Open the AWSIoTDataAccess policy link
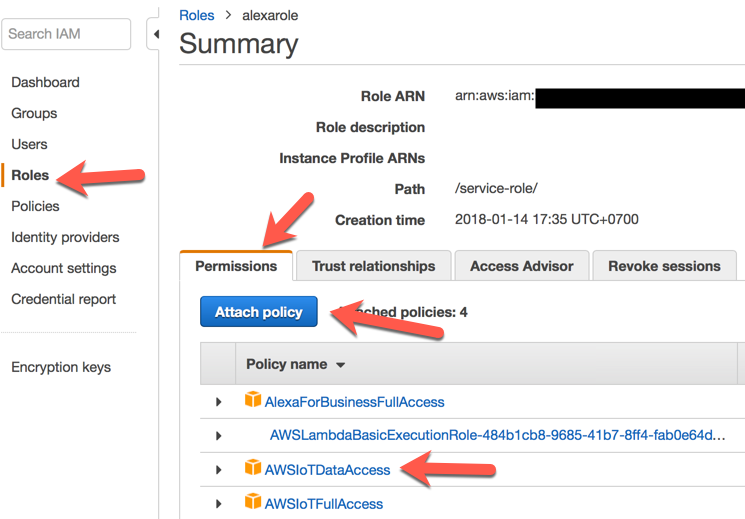This screenshot has height=519, width=745. pyautogui.click(x=327, y=469)
